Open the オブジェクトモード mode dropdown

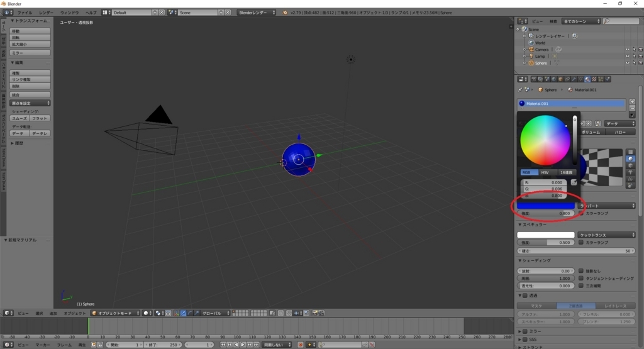[x=115, y=313]
